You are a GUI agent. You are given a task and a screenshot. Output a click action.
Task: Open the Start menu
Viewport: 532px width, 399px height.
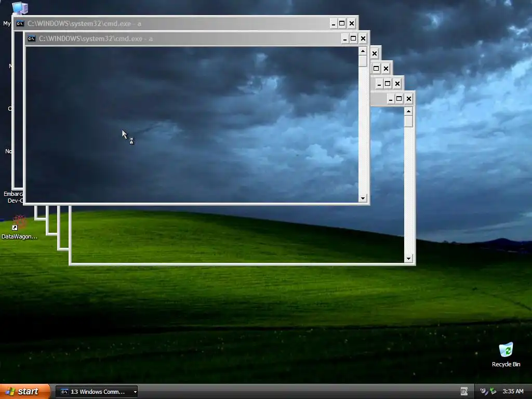pos(25,391)
